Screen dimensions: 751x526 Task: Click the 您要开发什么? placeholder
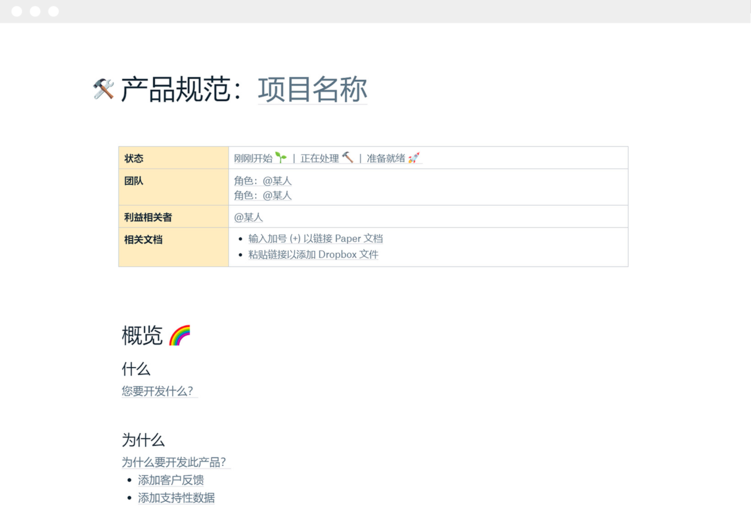(x=157, y=391)
